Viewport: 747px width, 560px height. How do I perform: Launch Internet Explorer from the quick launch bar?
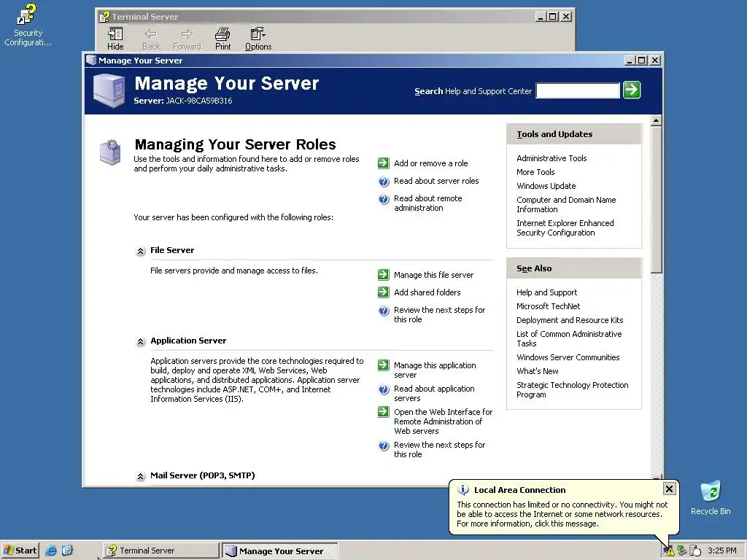tap(51, 551)
